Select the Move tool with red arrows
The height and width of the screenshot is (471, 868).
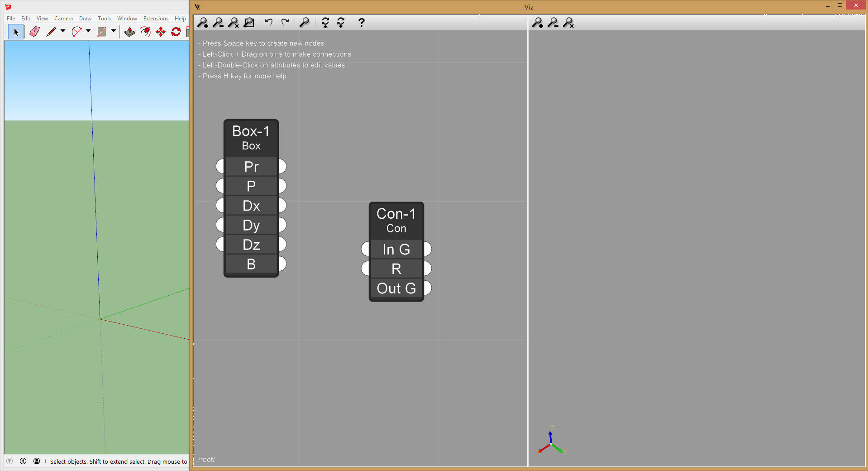tap(161, 32)
